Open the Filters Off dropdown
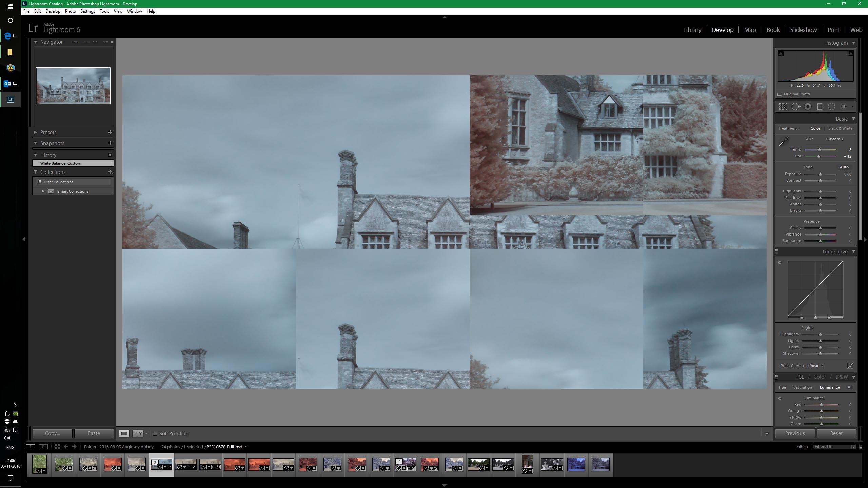Screen dimensions: 868x488 [834, 447]
